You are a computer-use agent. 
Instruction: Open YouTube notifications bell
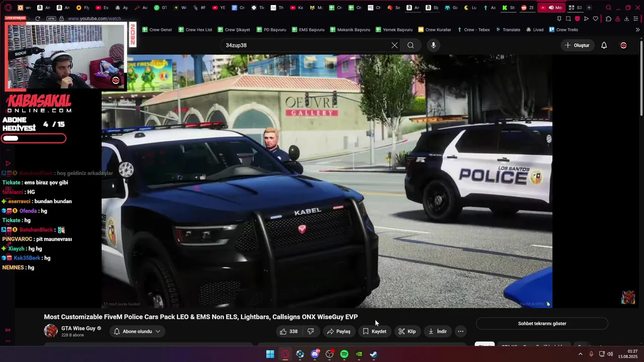click(x=604, y=45)
